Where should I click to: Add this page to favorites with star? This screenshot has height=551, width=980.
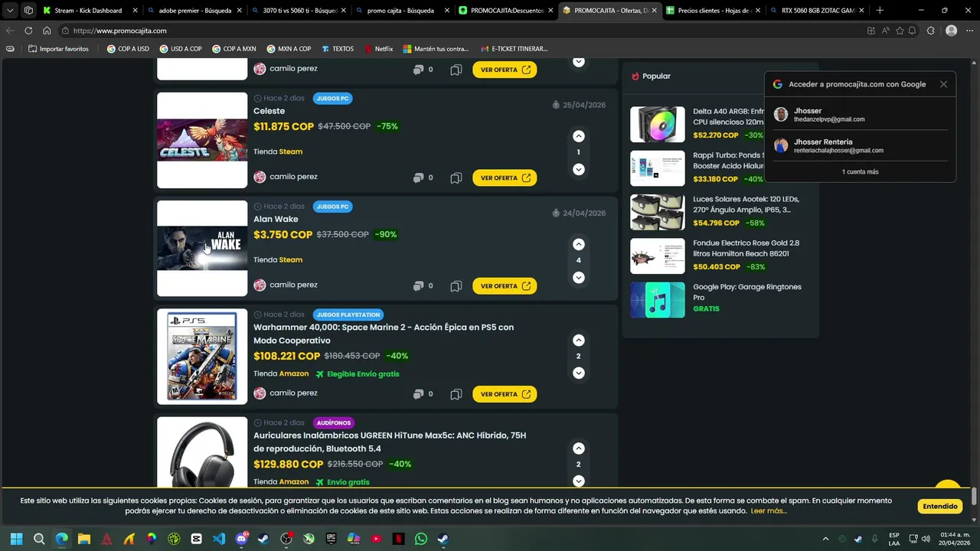click(x=900, y=31)
